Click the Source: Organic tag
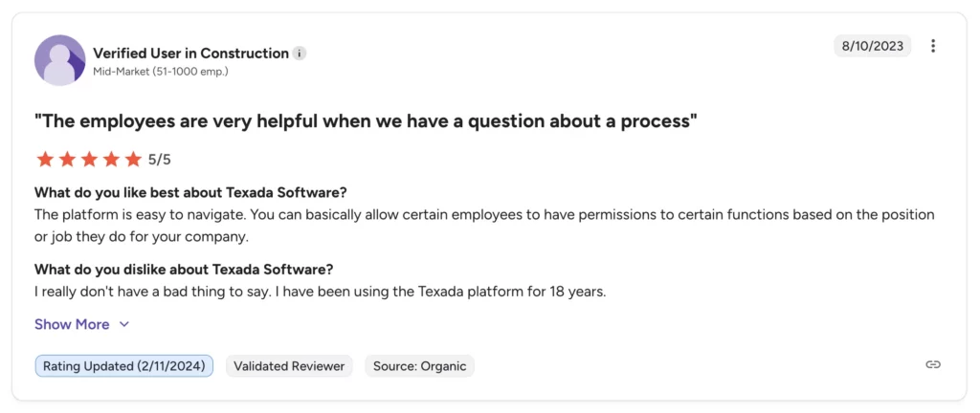 419,365
